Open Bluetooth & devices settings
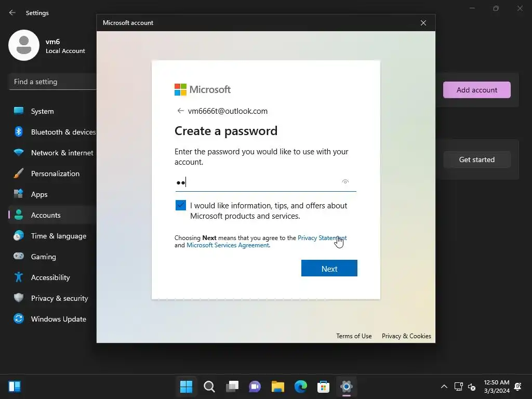 (x=52, y=132)
